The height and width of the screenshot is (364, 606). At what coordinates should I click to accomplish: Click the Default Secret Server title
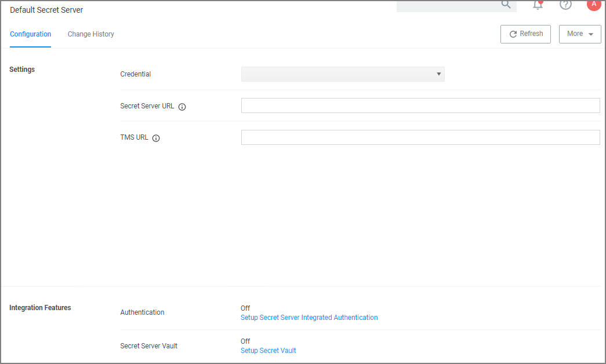pos(46,10)
